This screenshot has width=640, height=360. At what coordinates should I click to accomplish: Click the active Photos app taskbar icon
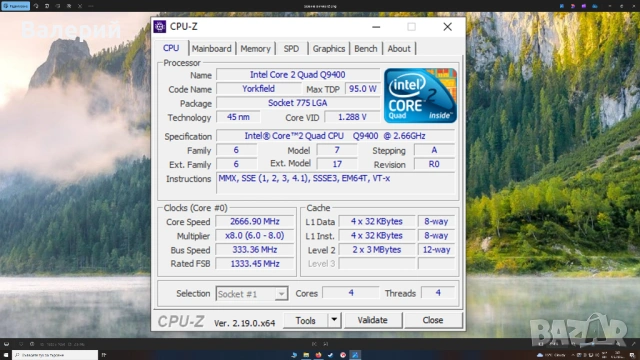coord(355,355)
